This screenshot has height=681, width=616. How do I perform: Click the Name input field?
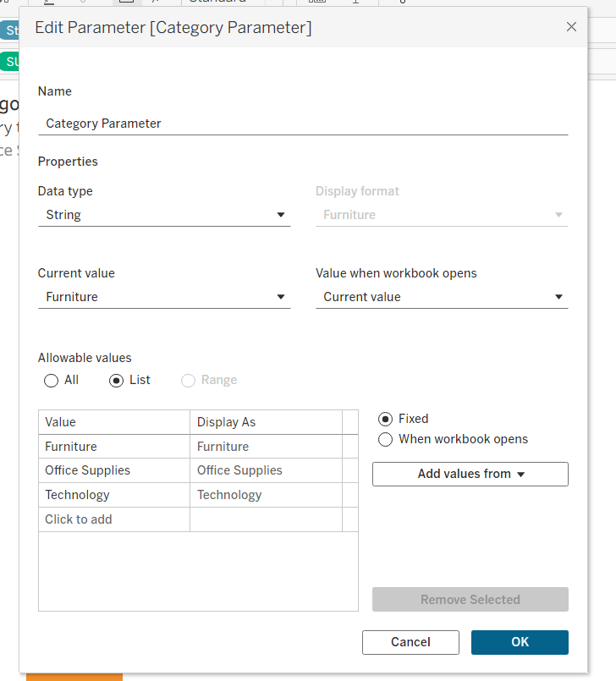302,124
